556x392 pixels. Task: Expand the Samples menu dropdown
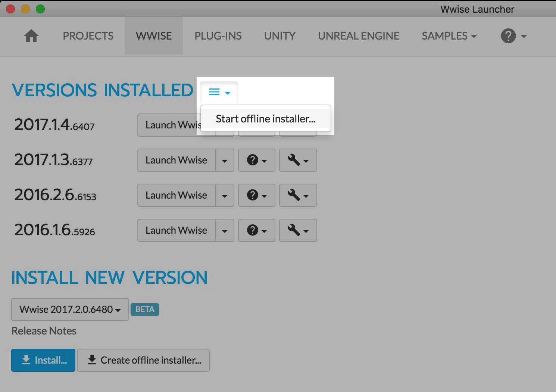click(449, 36)
